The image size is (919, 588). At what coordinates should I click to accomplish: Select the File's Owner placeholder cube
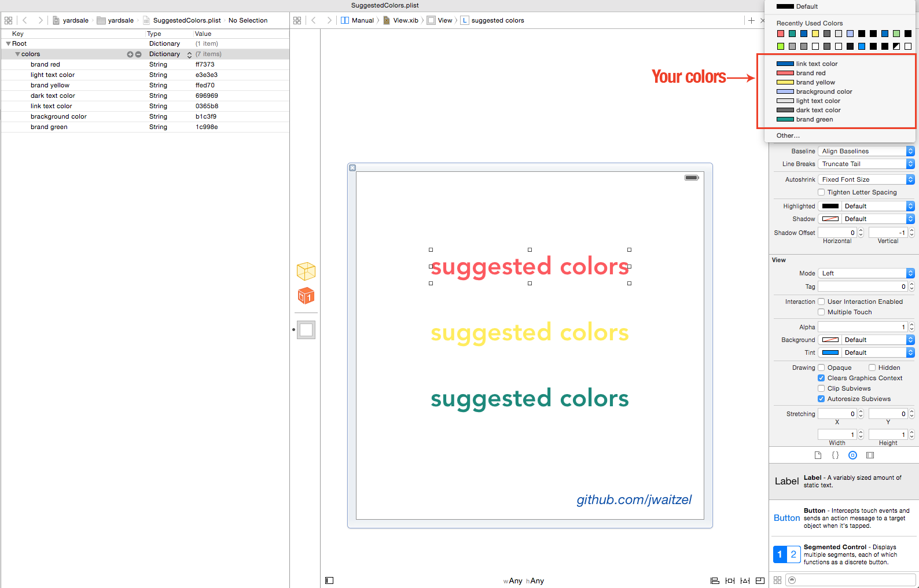pyautogui.click(x=306, y=271)
